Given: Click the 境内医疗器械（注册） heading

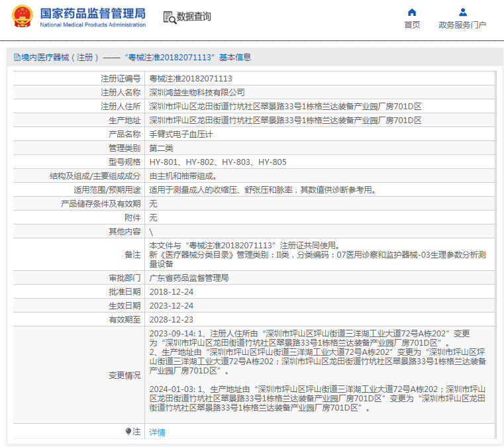Looking at the screenshot, I should coord(60,58).
